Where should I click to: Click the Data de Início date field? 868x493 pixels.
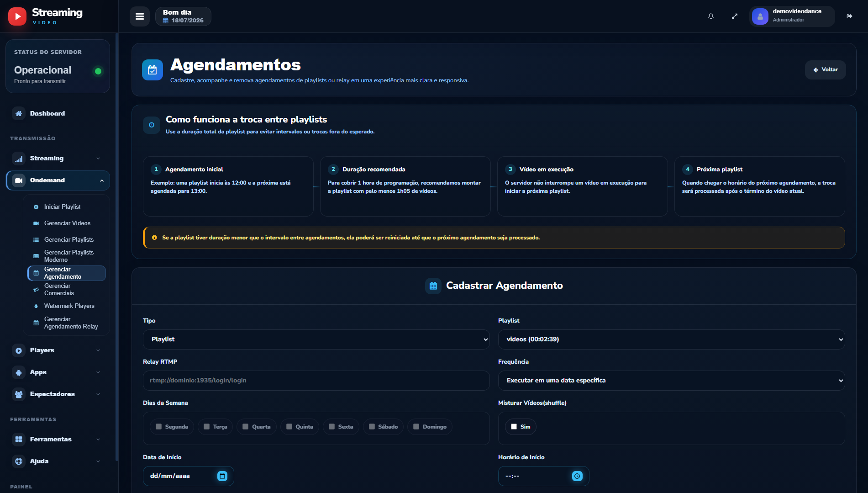tap(188, 476)
